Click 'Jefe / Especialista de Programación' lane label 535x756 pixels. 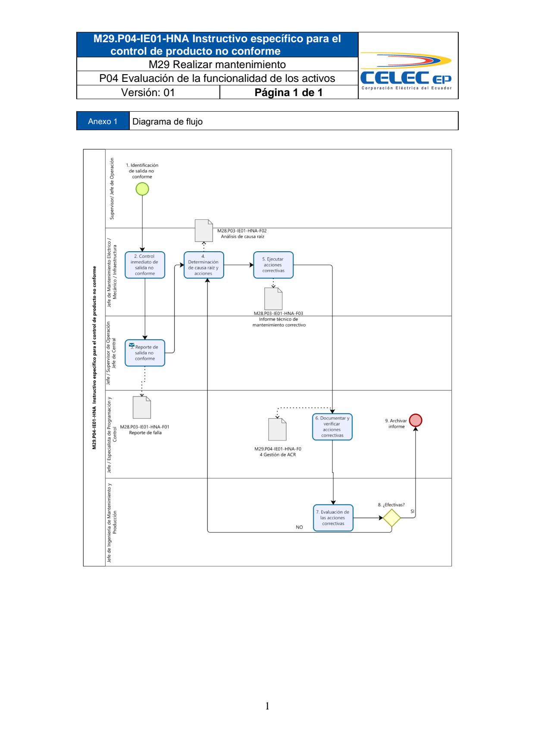(112, 434)
